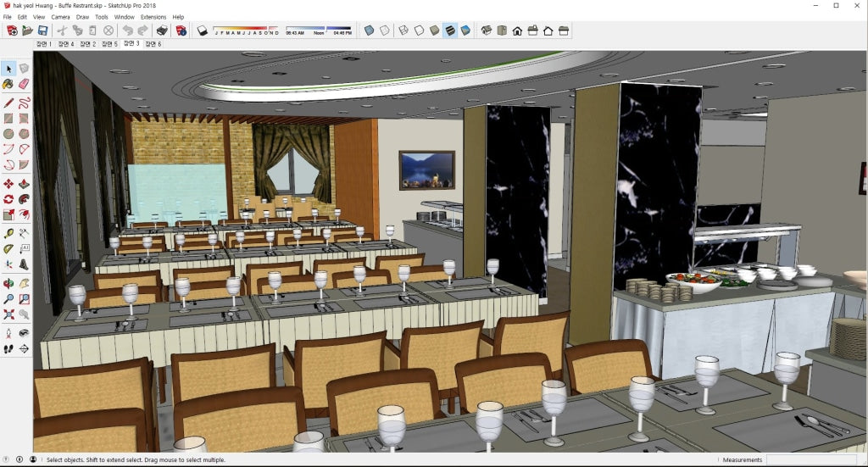Open the Draw menu

pyautogui.click(x=82, y=17)
